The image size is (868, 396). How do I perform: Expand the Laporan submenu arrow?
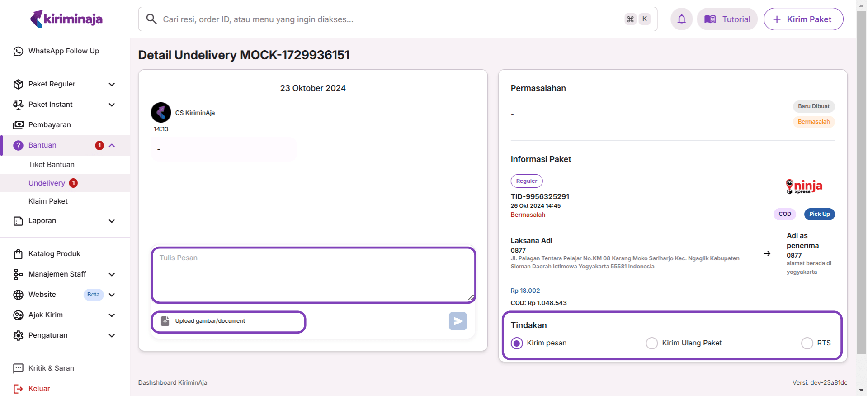coord(112,221)
